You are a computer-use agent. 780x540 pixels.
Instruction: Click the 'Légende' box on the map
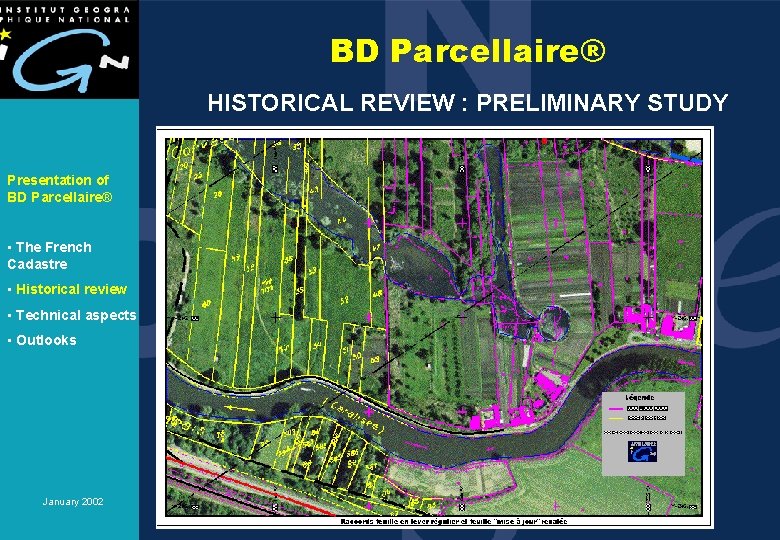click(x=643, y=434)
